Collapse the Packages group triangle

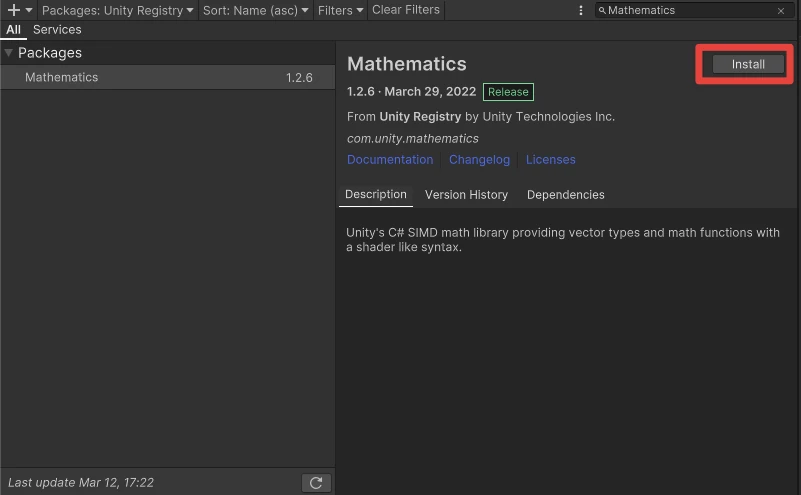(x=8, y=53)
